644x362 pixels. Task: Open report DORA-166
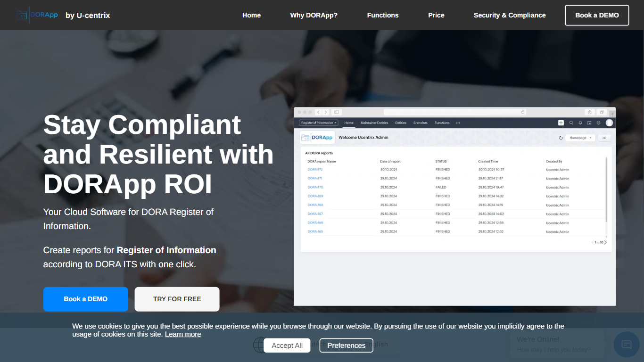pos(315,223)
